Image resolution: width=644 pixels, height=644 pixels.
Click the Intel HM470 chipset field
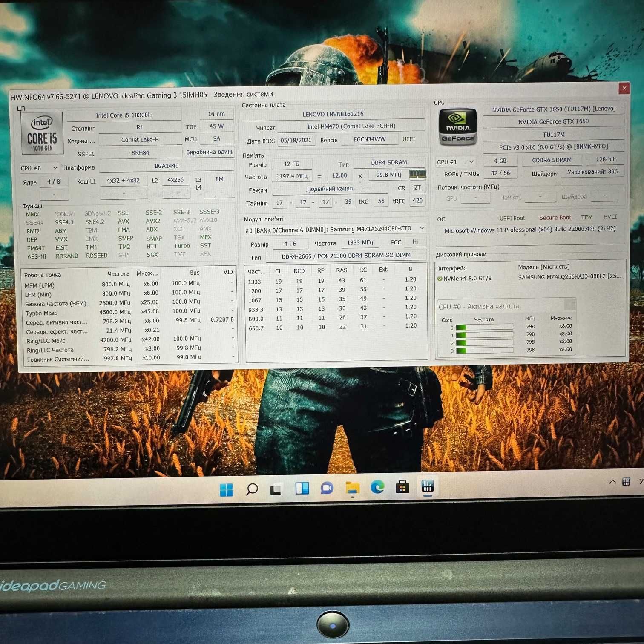(x=351, y=126)
